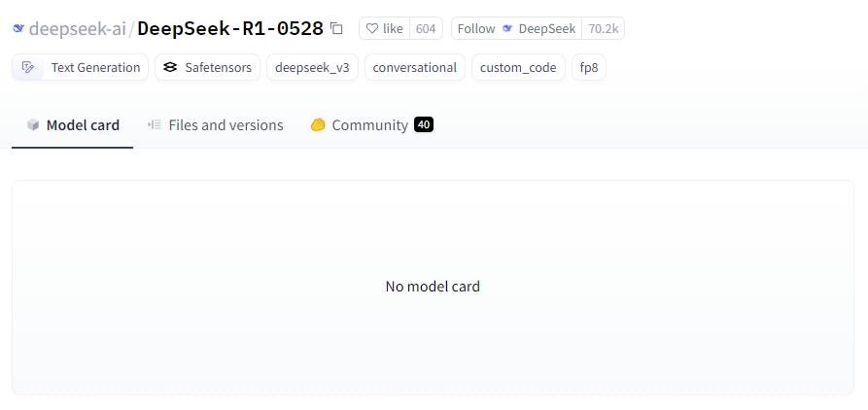The height and width of the screenshot is (410, 868).
Task: Click the Community hands emoji icon
Action: coord(318,125)
